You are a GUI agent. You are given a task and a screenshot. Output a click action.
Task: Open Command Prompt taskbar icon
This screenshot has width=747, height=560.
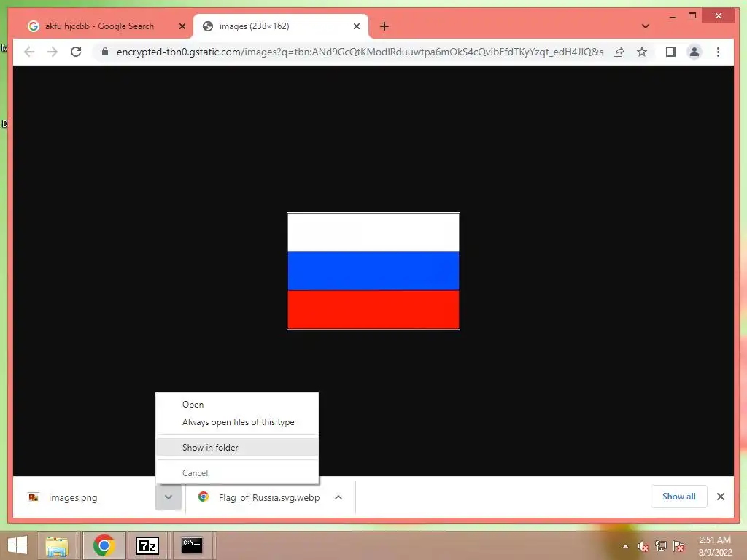click(x=192, y=545)
